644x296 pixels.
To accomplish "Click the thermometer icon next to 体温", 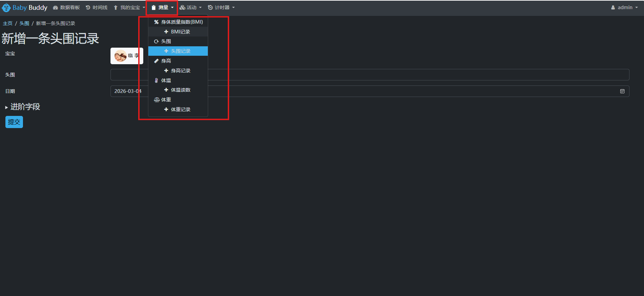I will [156, 80].
